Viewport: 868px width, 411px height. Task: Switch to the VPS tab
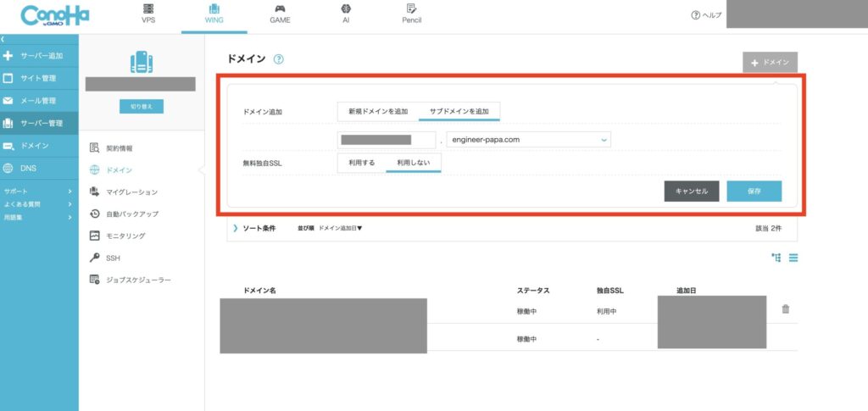(148, 14)
